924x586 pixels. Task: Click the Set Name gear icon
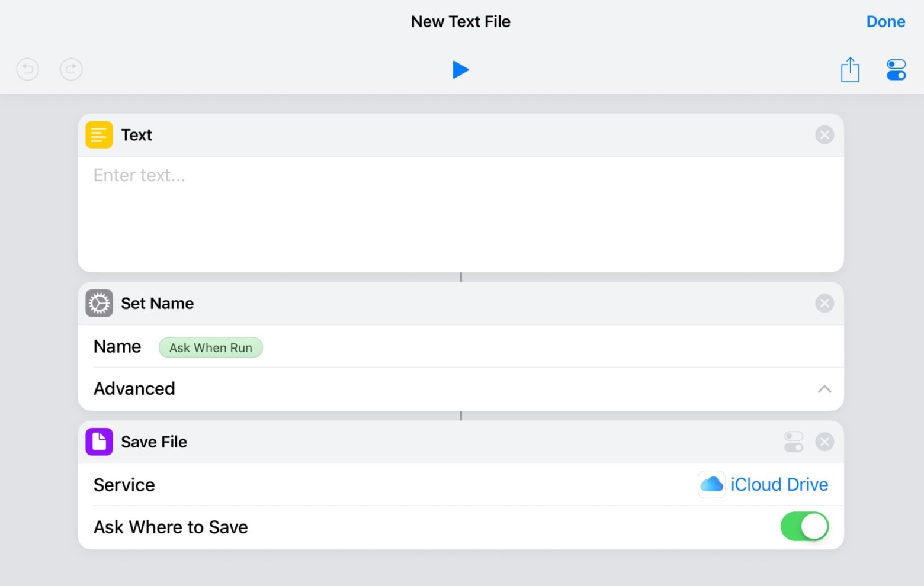pyautogui.click(x=98, y=303)
